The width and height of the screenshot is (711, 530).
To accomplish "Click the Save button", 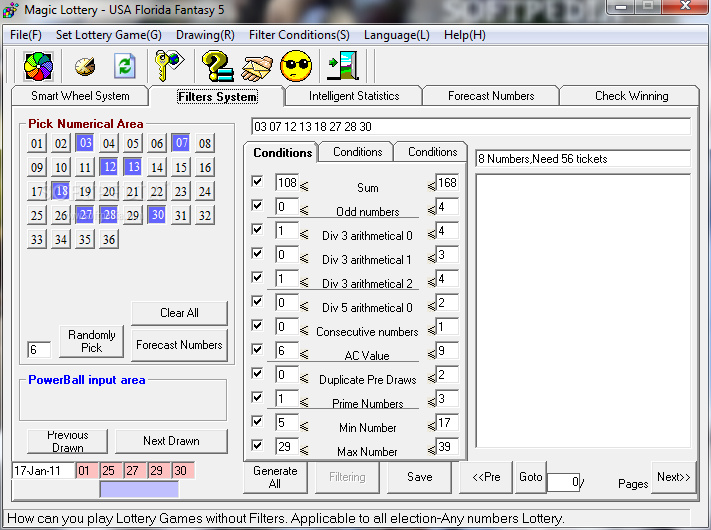I will click(419, 477).
